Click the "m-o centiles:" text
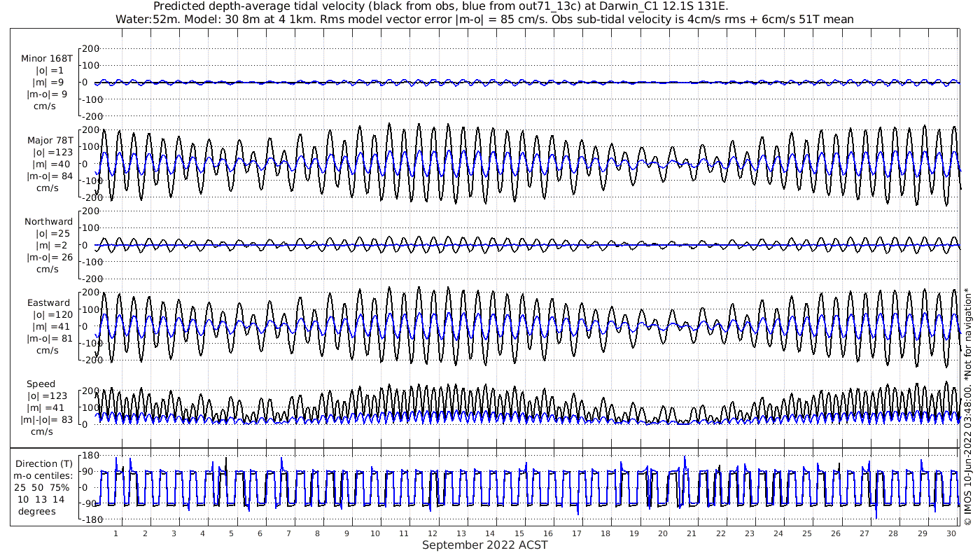Image resolution: width=980 pixels, height=560 pixels. 43,475
